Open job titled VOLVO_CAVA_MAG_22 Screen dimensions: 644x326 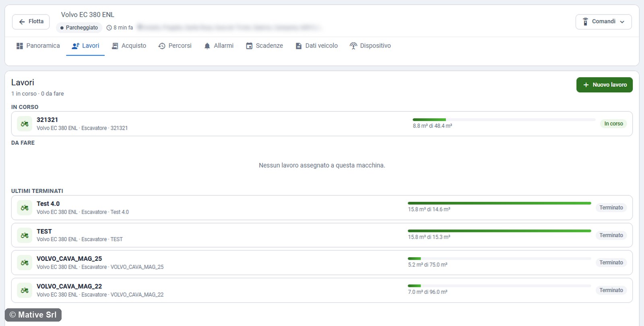coord(69,287)
